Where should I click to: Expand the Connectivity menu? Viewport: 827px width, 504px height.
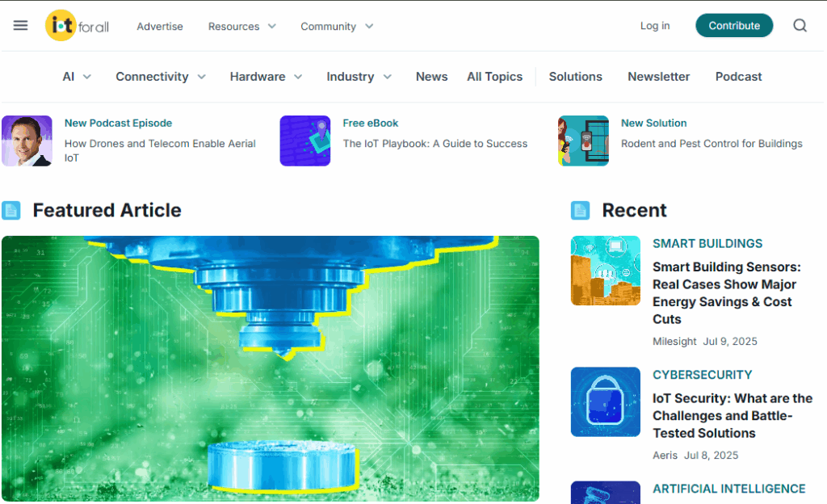161,77
